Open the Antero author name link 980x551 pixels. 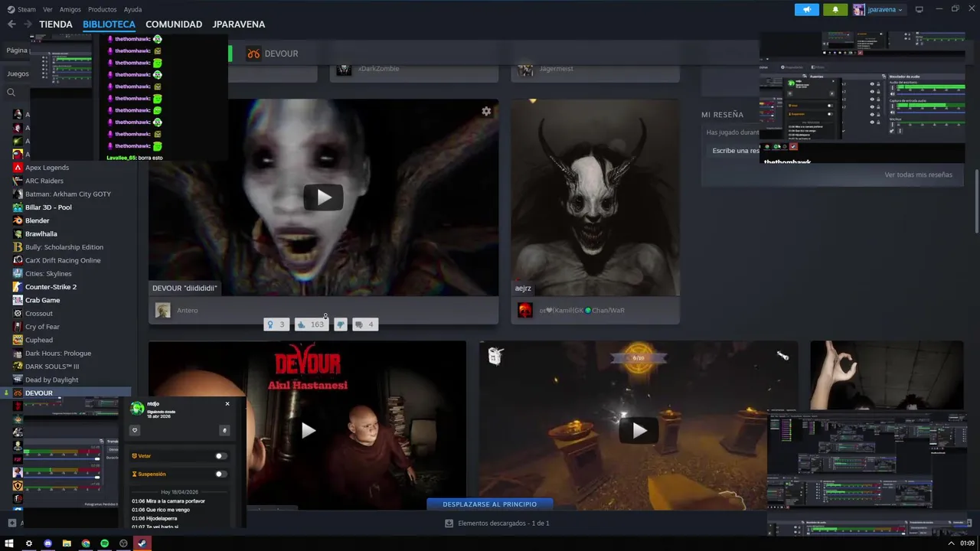[187, 310]
